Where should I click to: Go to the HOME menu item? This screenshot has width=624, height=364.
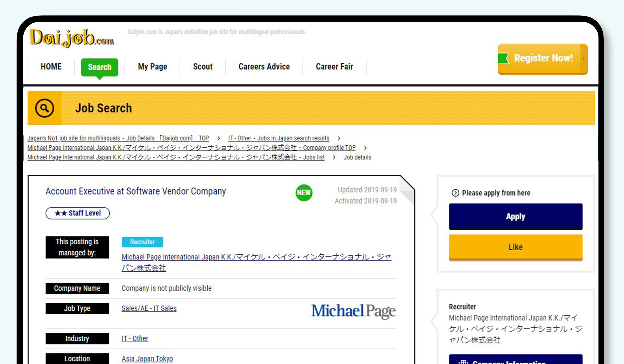tap(51, 67)
